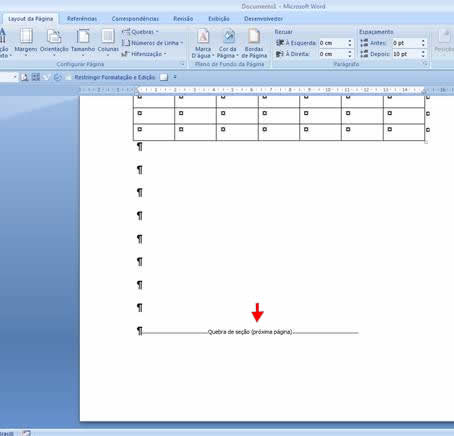Click the spacing icon beside Depois
This screenshot has height=436, width=454.
pos(364,54)
